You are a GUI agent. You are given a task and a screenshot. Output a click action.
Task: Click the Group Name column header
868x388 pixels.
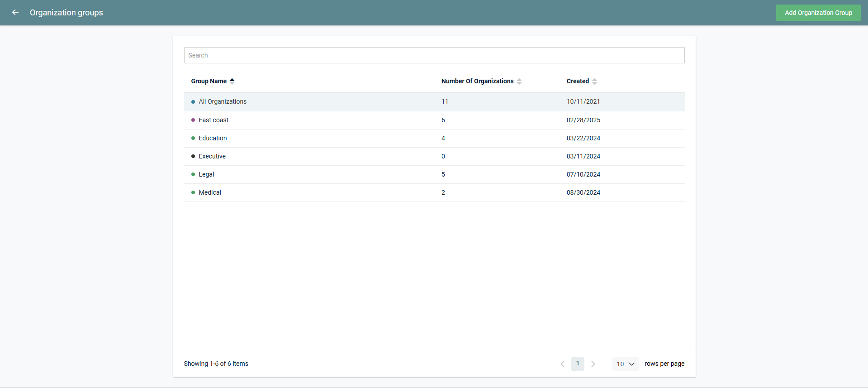click(209, 81)
